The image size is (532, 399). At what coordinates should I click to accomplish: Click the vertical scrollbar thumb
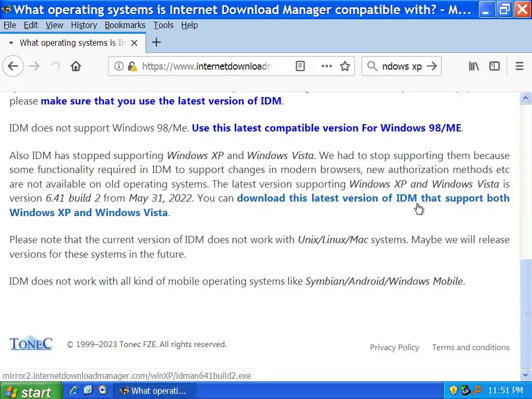pos(526,313)
